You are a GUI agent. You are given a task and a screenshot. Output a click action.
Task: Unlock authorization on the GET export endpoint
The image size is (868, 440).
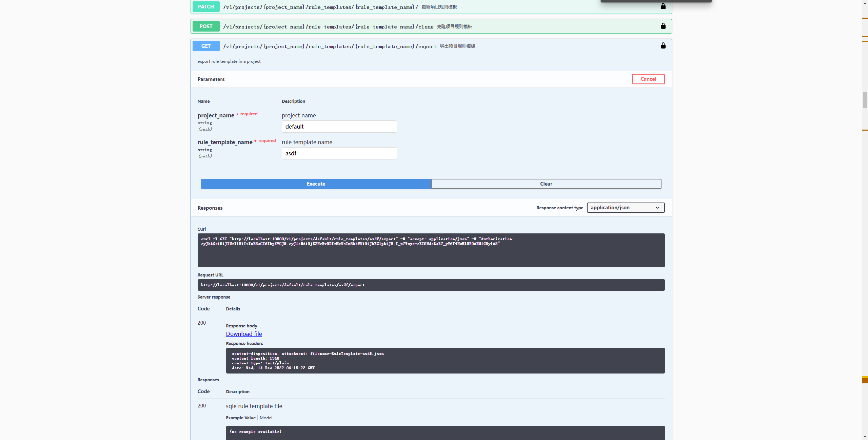click(x=663, y=45)
